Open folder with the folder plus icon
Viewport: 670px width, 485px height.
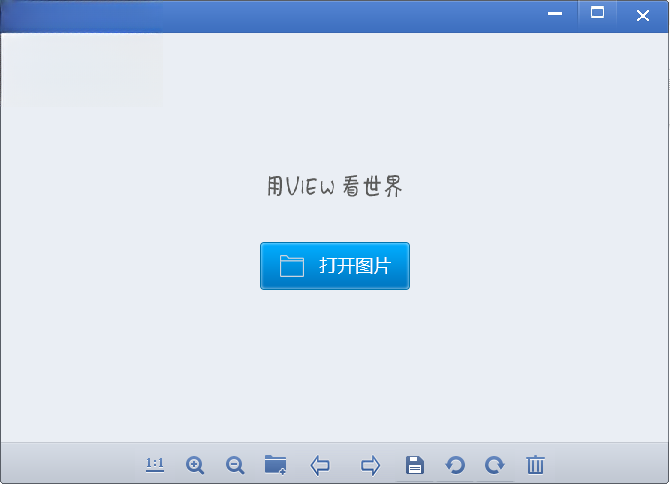click(x=276, y=464)
